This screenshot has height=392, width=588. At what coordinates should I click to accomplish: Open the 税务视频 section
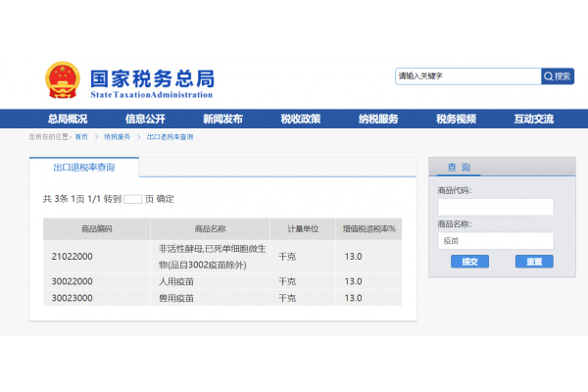tap(456, 119)
